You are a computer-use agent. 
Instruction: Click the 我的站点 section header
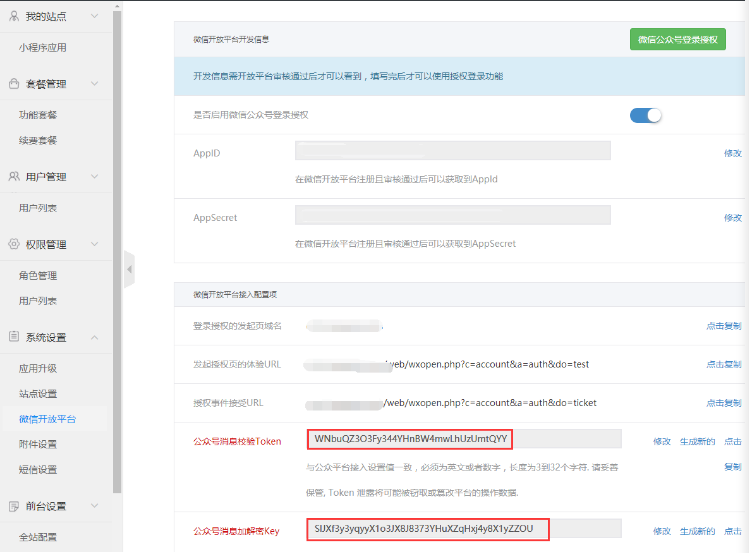56,16
